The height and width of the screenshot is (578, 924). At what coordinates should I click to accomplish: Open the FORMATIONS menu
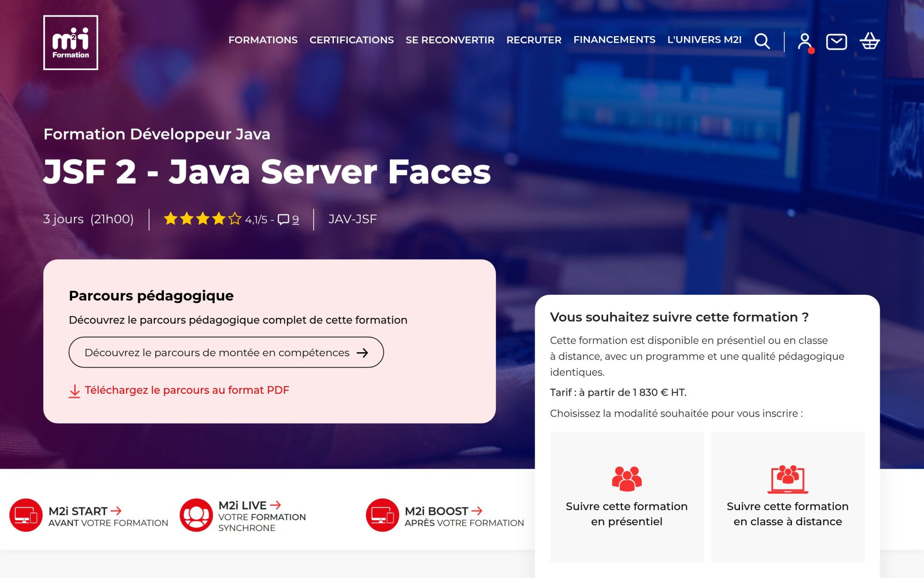pos(263,40)
